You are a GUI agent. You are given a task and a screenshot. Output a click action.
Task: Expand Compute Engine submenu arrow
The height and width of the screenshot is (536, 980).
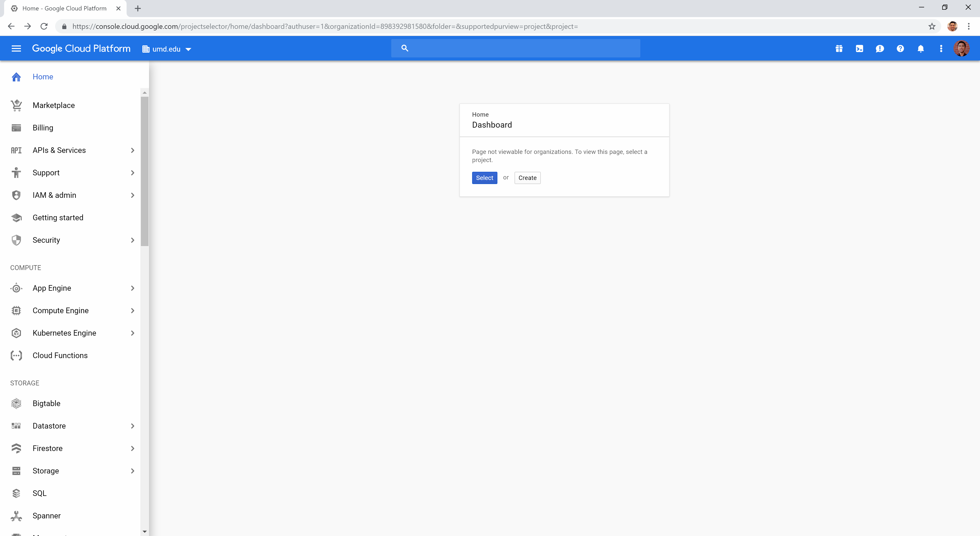click(132, 310)
